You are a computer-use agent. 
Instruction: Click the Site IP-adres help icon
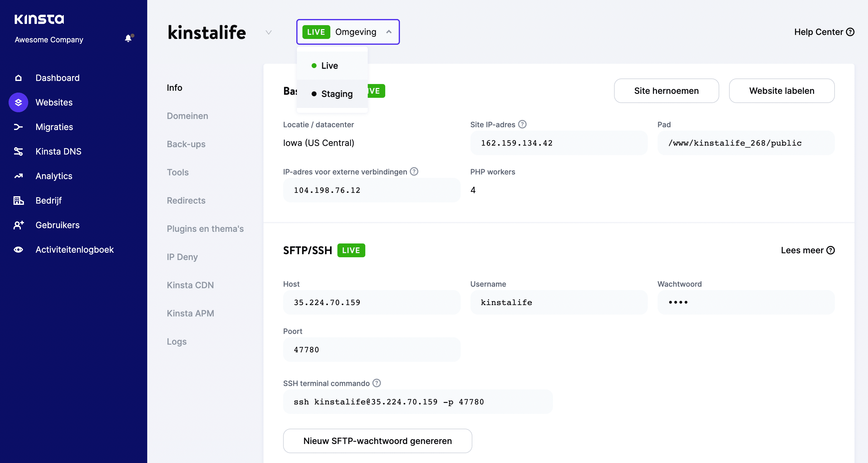pyautogui.click(x=522, y=124)
